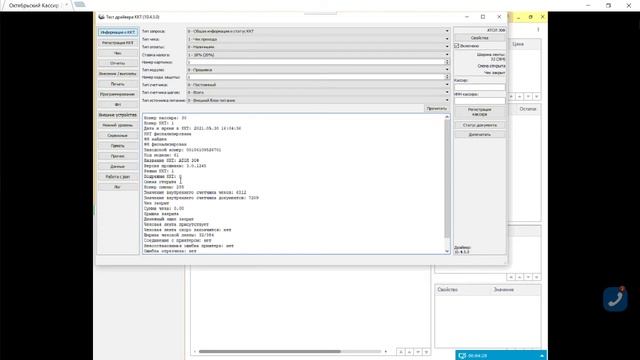
Task: Open the kebab menu in the background window
Action: point(538,30)
